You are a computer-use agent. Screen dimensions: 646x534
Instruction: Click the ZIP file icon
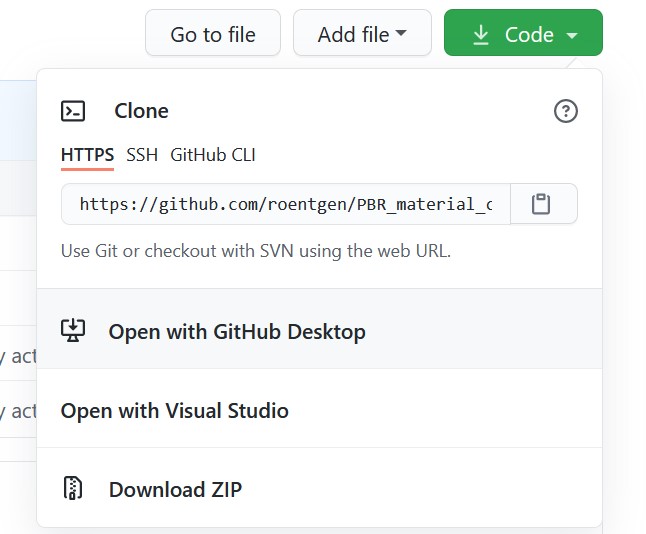(73, 489)
